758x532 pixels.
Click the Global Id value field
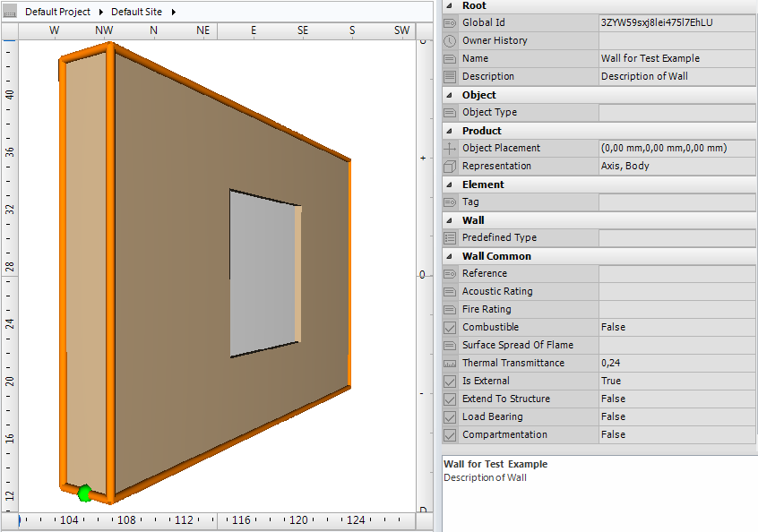[x=676, y=22]
